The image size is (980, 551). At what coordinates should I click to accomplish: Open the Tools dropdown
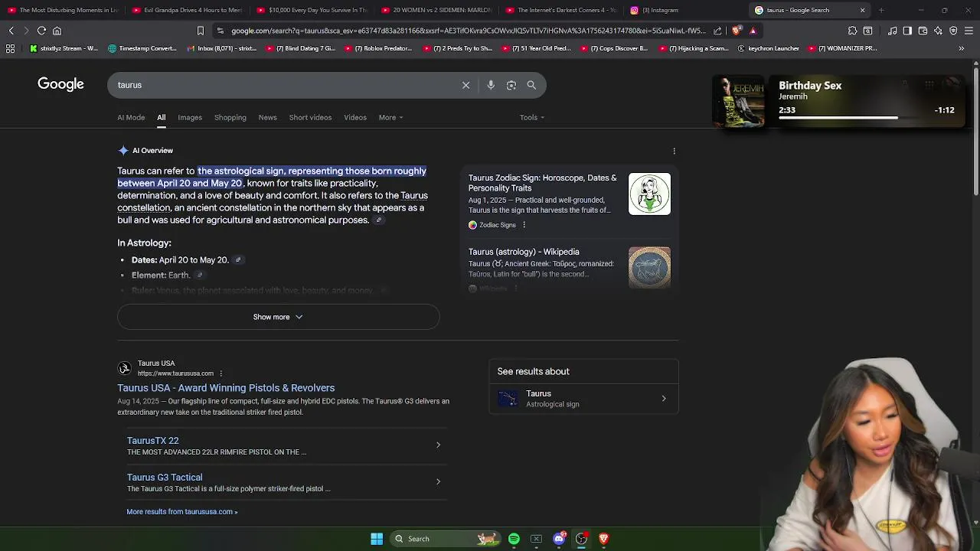click(532, 117)
